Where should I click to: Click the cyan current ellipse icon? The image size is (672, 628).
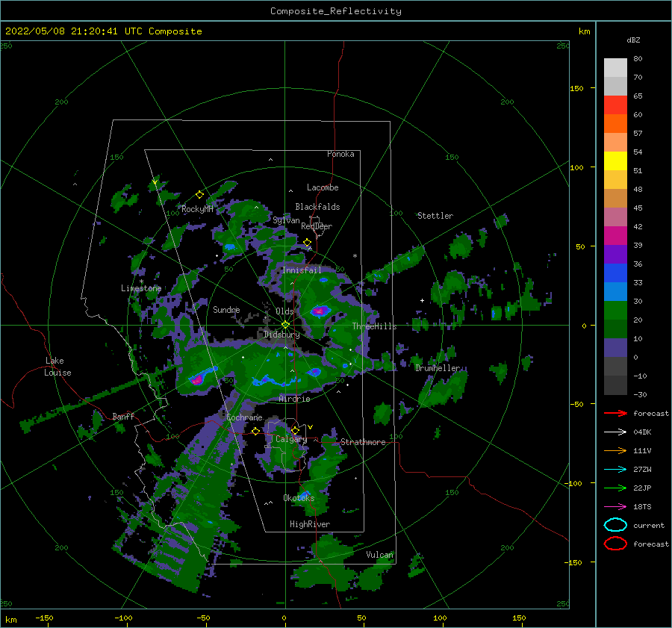click(x=615, y=525)
